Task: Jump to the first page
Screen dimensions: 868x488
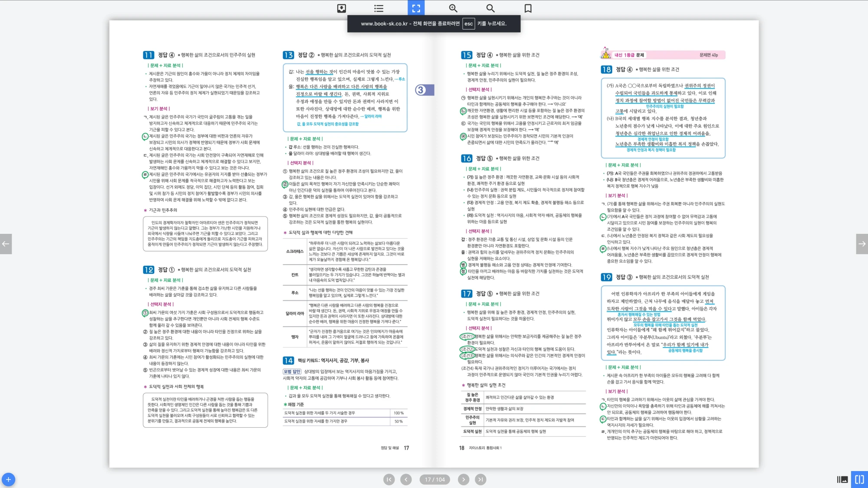Action: point(389,479)
